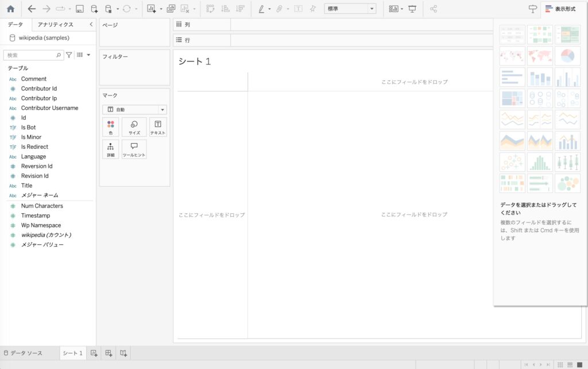Click the filmstrip view icon in status bar
Viewport: 588px width, 369px height.
[570, 364]
